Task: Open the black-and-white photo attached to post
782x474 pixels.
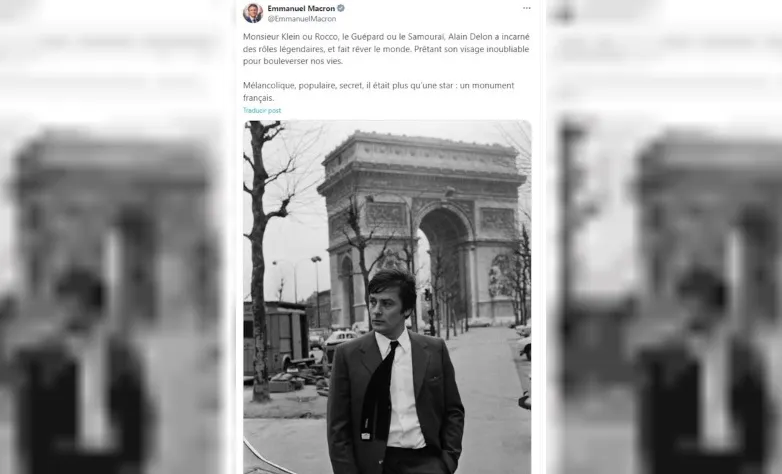Action: (x=388, y=297)
